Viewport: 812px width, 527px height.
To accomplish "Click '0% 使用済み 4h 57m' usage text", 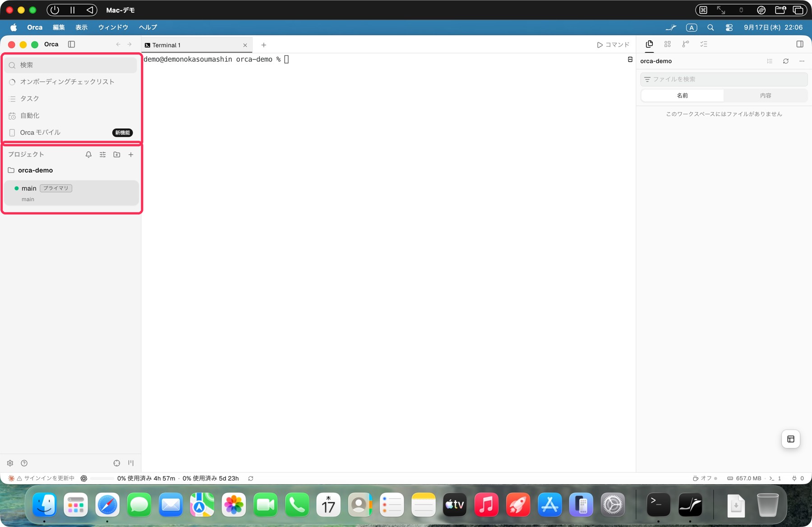I will coord(146,478).
